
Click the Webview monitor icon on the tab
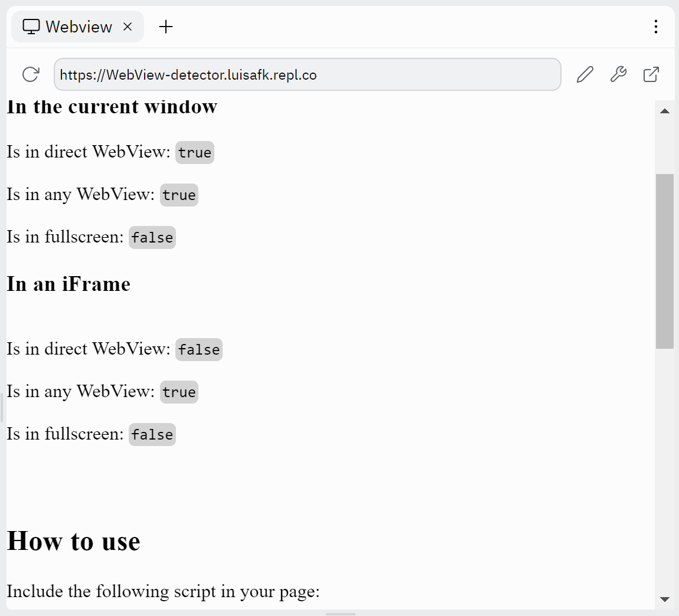[30, 27]
